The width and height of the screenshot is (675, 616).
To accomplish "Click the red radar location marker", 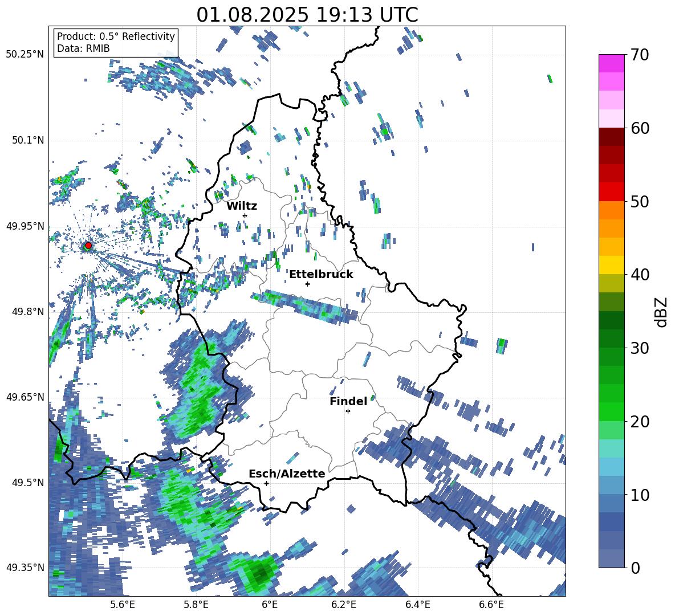I will pos(88,246).
